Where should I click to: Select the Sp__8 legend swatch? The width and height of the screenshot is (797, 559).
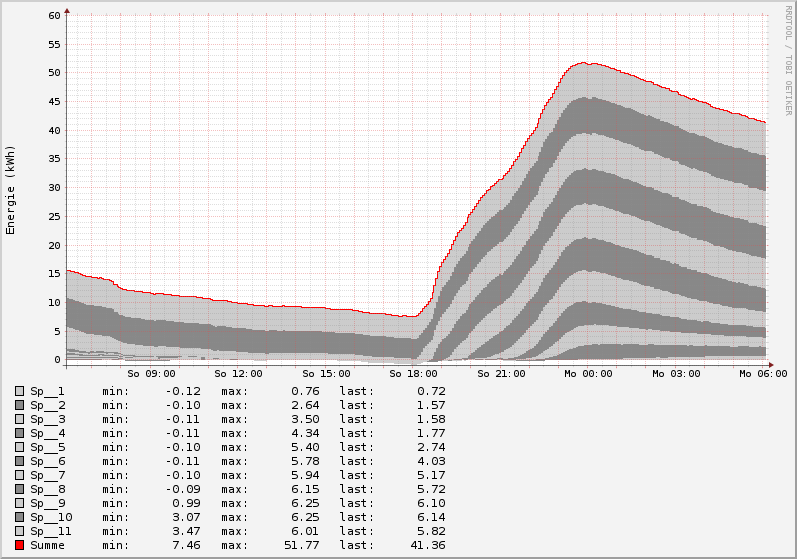19,489
